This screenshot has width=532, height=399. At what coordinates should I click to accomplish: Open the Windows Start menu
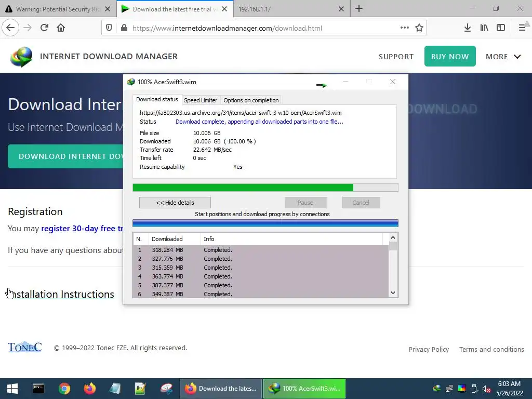pos(12,389)
